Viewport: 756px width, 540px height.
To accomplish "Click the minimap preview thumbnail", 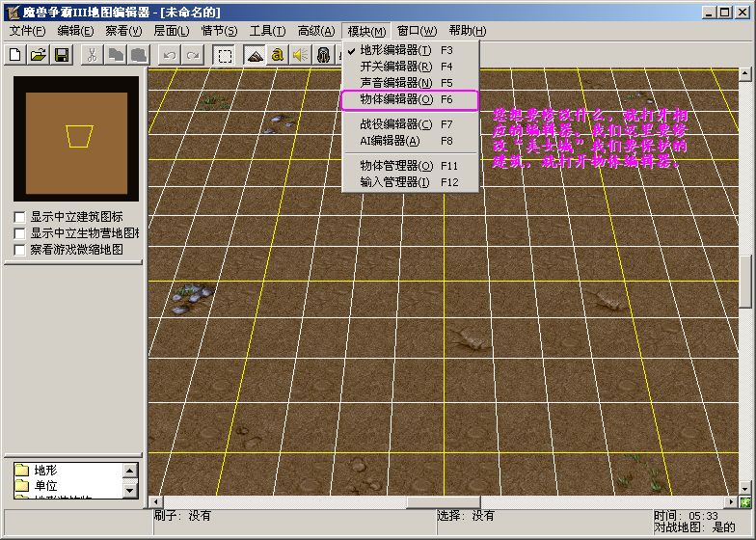I will pyautogui.click(x=75, y=141).
